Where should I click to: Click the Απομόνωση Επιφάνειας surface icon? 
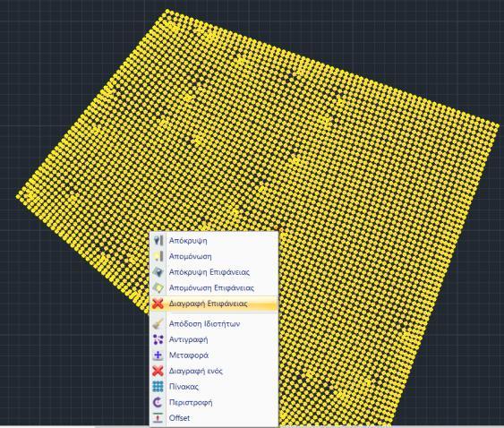(x=158, y=287)
